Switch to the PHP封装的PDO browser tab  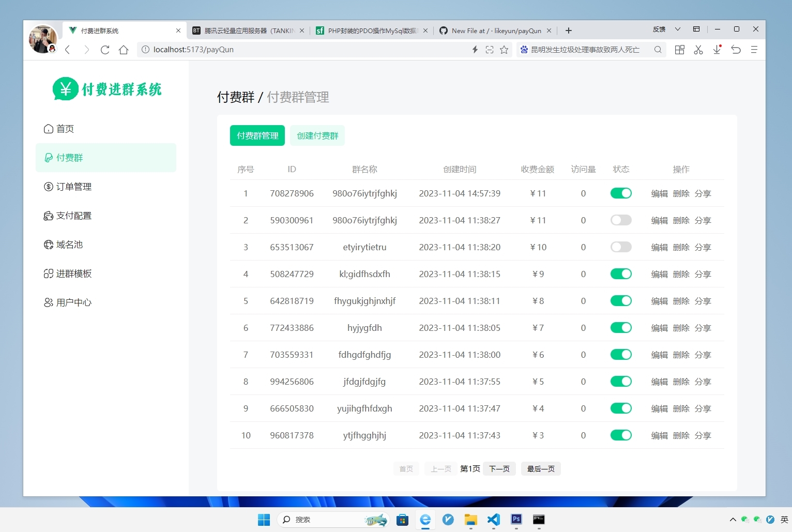[370, 31]
